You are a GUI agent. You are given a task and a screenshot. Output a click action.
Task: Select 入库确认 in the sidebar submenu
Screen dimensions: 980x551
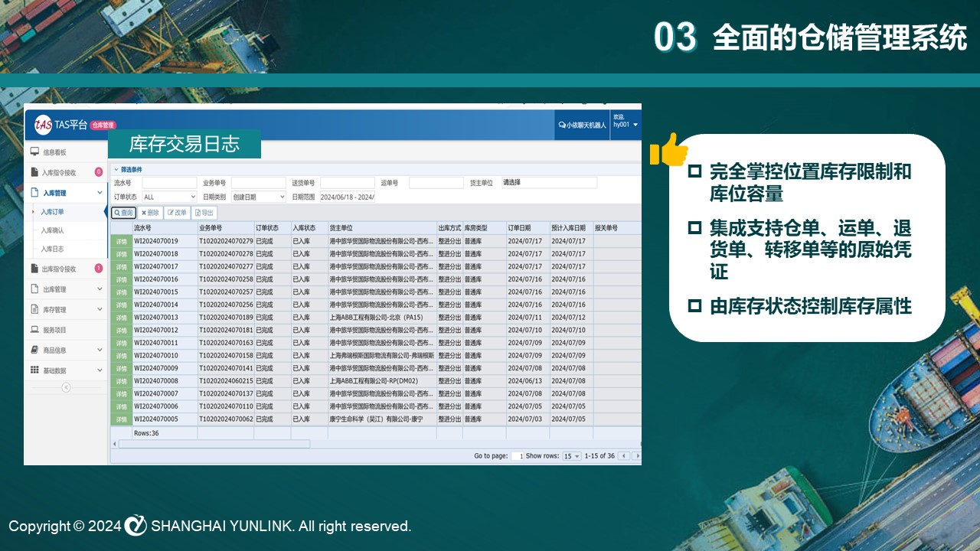point(52,230)
